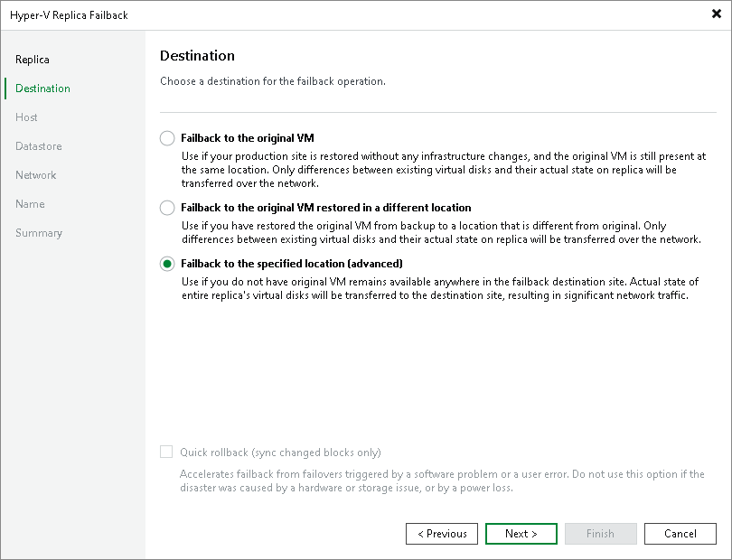Open the Datastore wizard step
732x560 pixels.
point(39,146)
